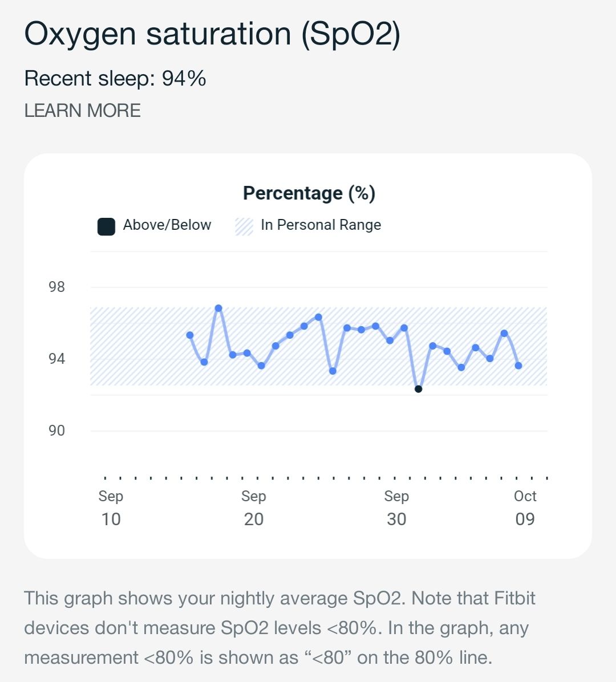Image resolution: width=616 pixels, height=682 pixels.
Task: Select the first data point on the chart
Action: 189,334
